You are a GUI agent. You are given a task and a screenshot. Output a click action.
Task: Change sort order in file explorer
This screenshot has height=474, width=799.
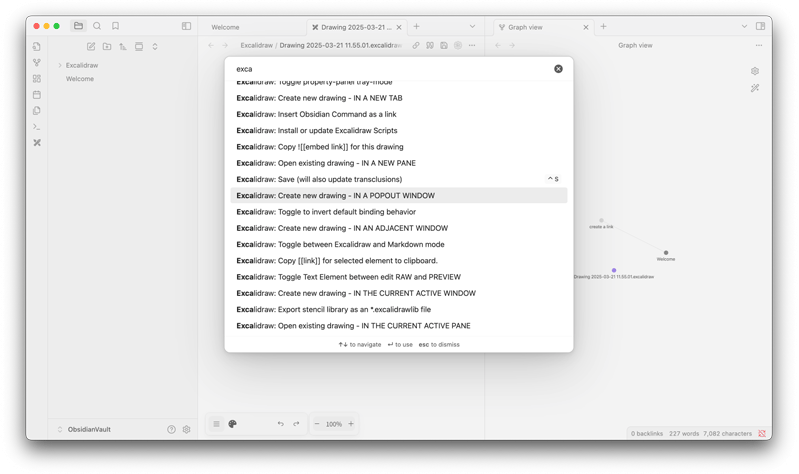point(123,46)
